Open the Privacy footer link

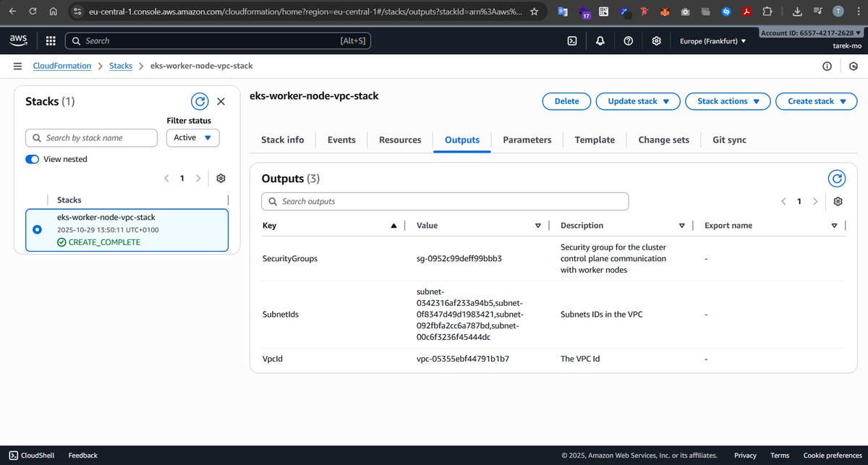[745, 455]
